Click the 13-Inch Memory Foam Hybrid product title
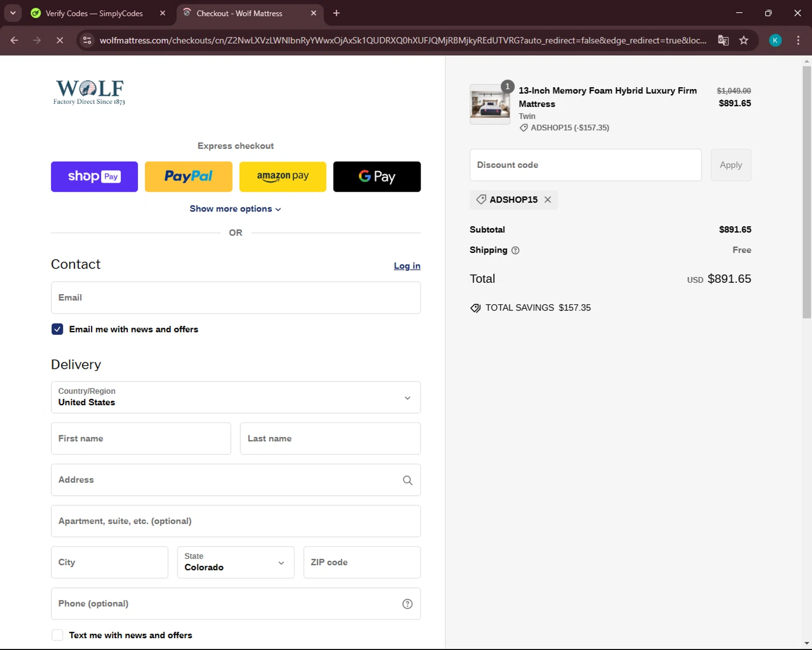Screen dimensions: 812x650 (x=608, y=97)
